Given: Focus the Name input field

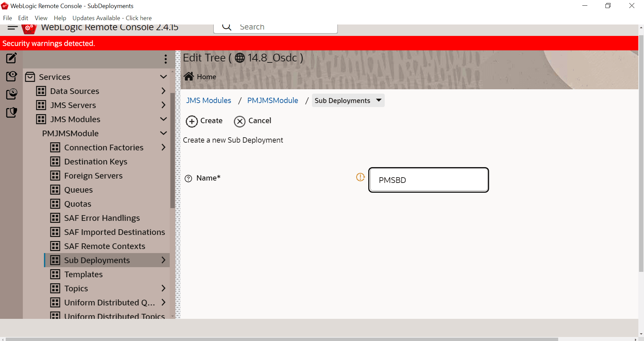Looking at the screenshot, I should 429,180.
